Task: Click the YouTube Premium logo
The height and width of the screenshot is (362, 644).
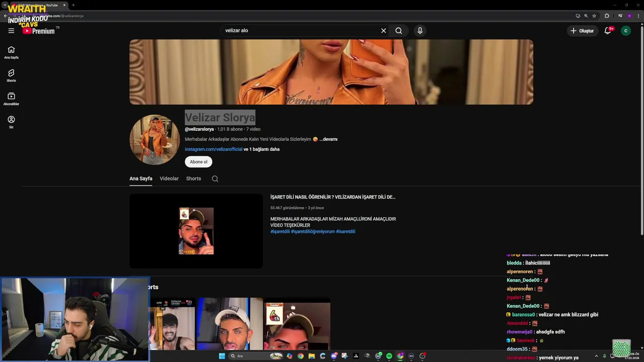Action: [x=38, y=31]
